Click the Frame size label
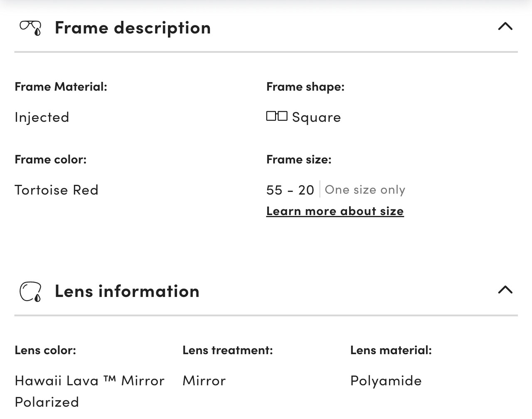 (x=299, y=159)
